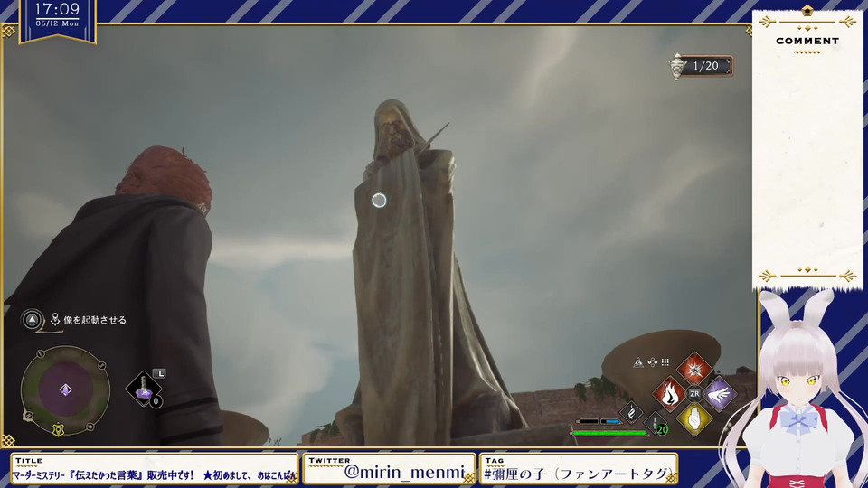
Task: Click the empty black magic meter segment
Action: pyautogui.click(x=588, y=422)
